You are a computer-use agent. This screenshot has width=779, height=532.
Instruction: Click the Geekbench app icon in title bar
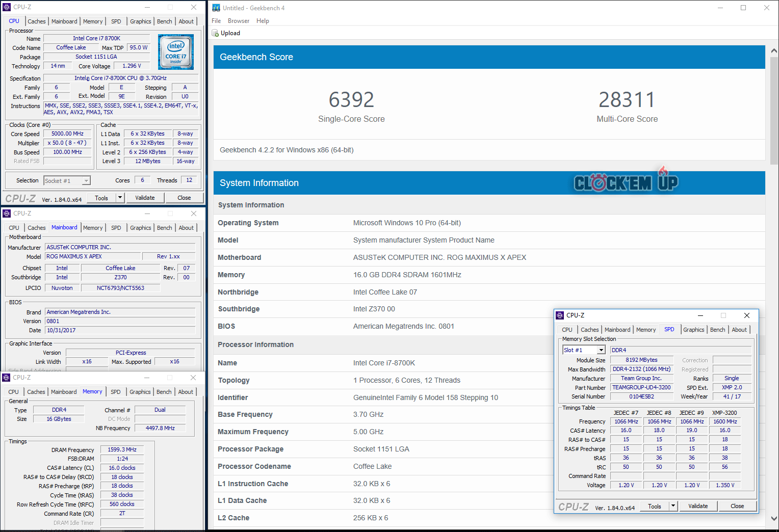pyautogui.click(x=216, y=8)
